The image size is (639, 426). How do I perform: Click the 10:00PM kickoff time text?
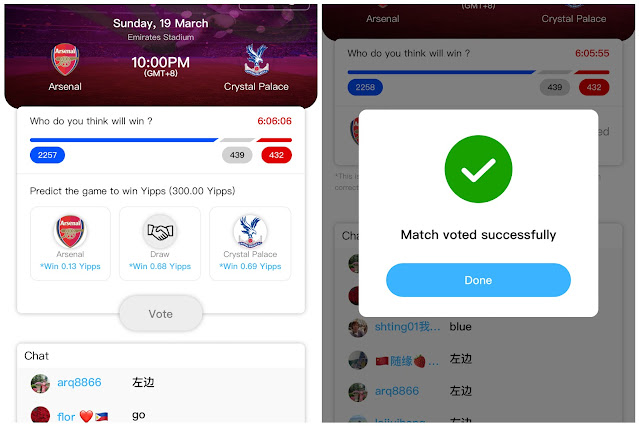click(x=161, y=62)
